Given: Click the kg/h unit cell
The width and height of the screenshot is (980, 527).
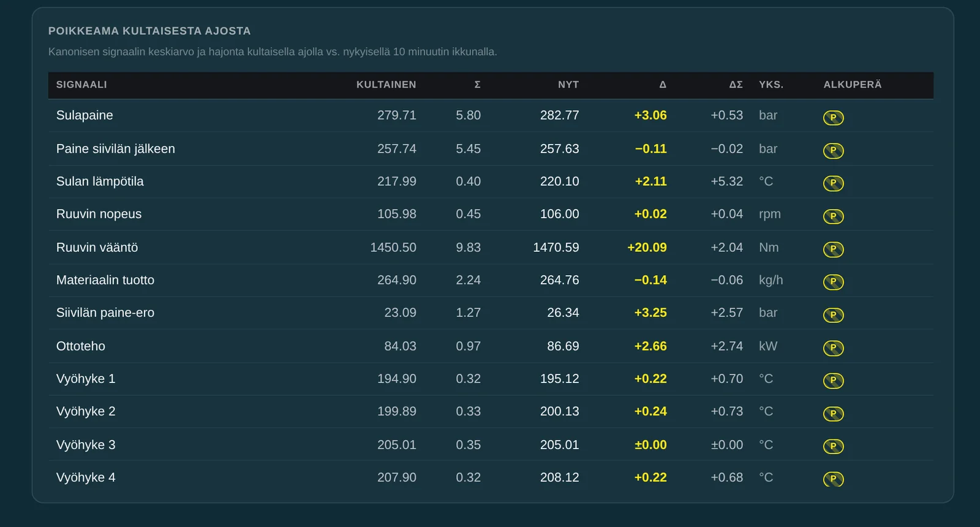Looking at the screenshot, I should click(771, 280).
